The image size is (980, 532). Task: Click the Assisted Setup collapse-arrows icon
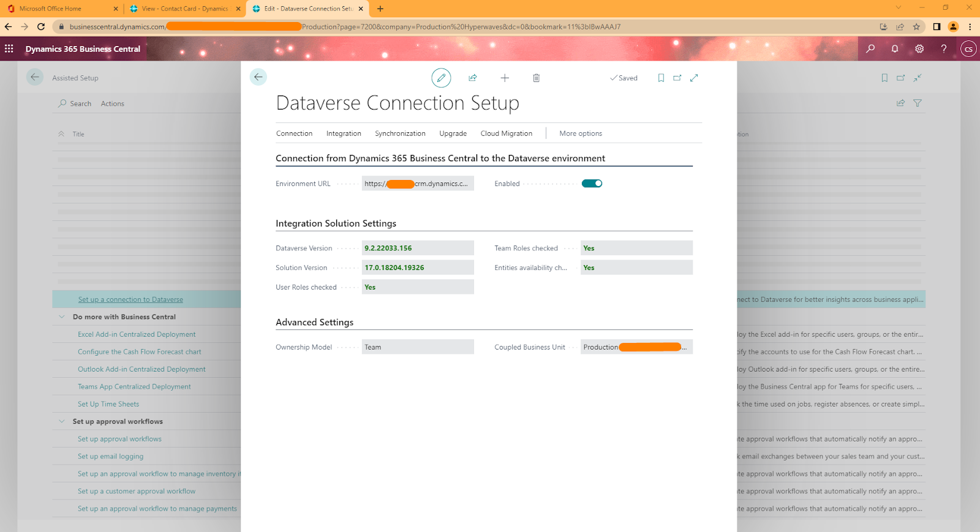918,78
